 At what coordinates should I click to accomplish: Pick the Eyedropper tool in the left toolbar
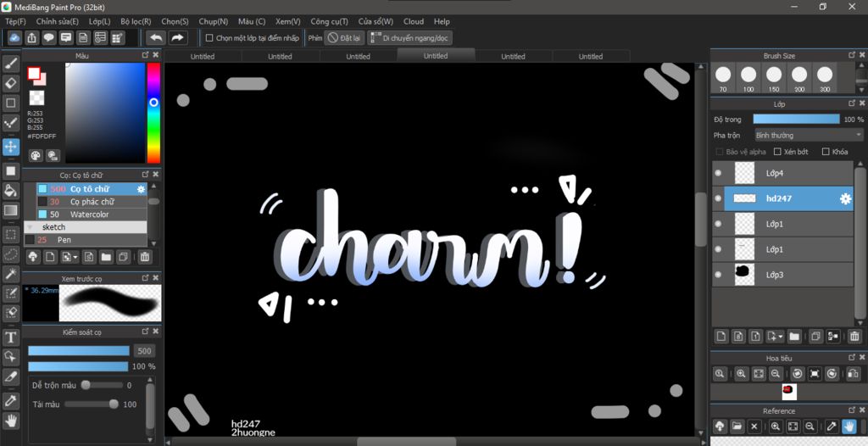point(10,400)
